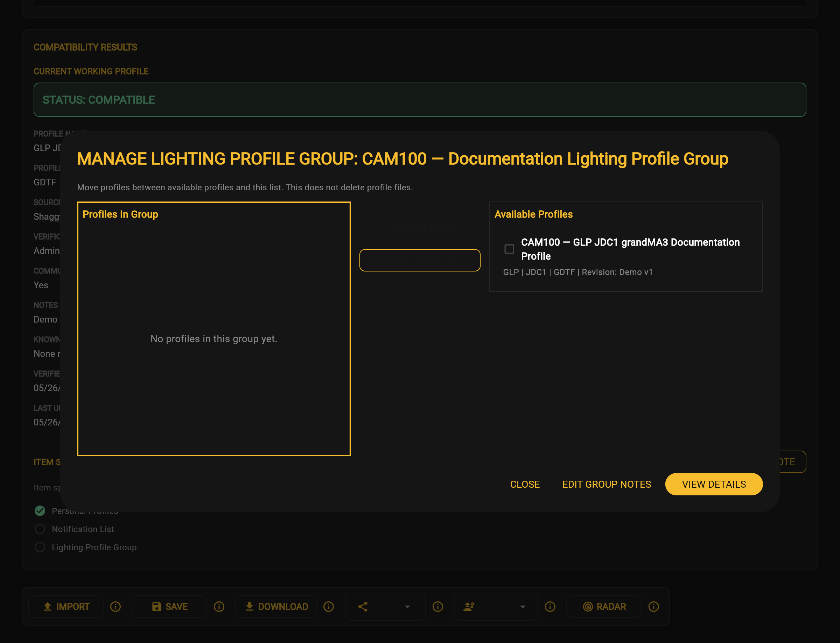Click the Radar button
The width and height of the screenshot is (840, 643).
[604, 607]
